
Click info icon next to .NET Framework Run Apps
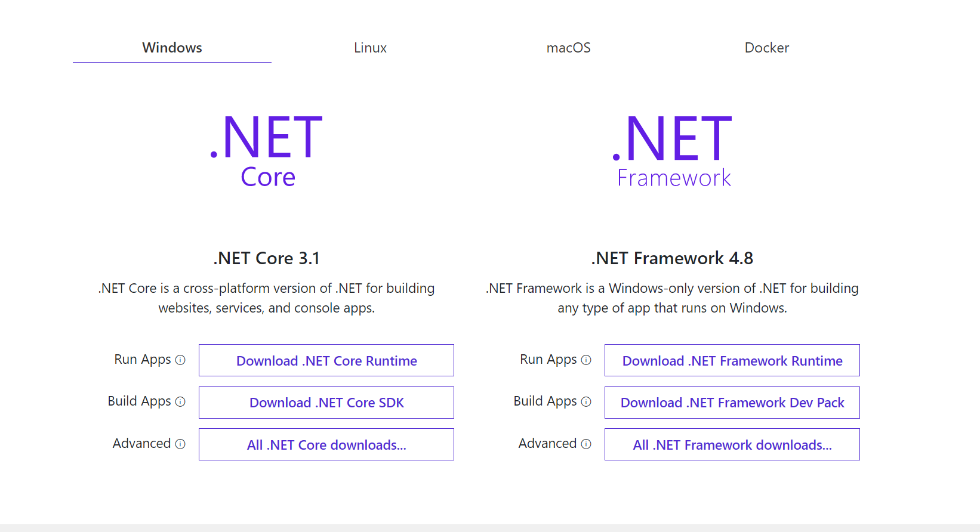(586, 360)
